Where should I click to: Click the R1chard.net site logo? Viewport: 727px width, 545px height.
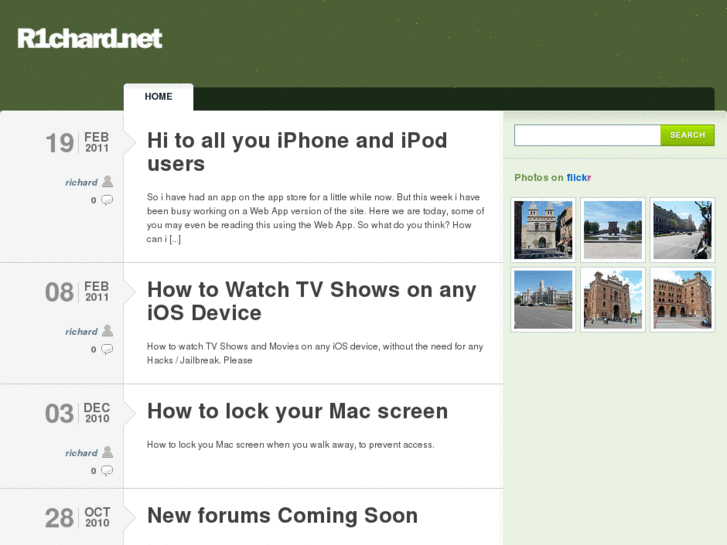[90, 39]
